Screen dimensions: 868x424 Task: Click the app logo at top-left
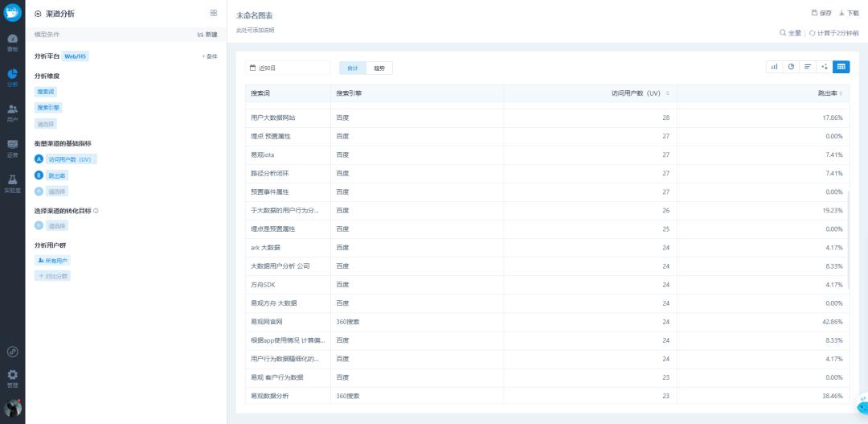[12, 12]
